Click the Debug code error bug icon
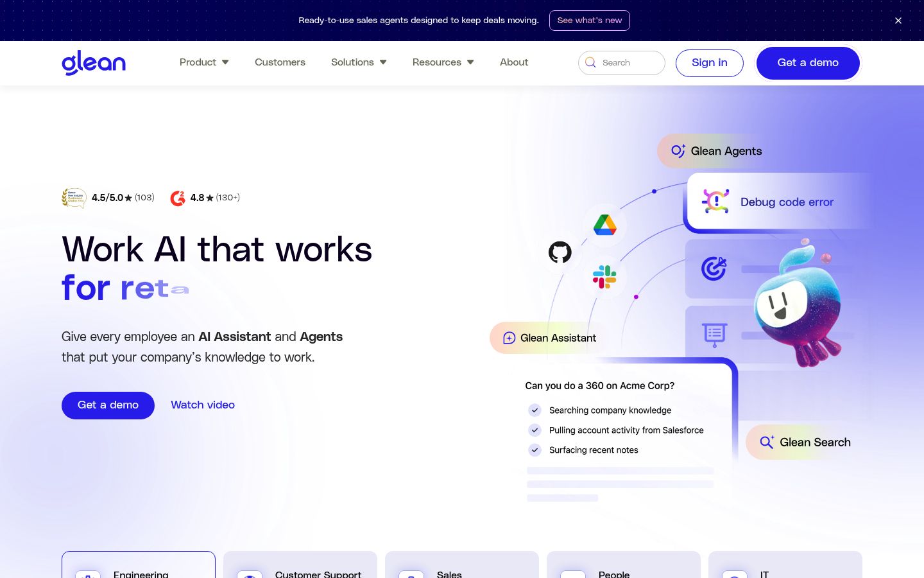This screenshot has height=578, width=924. point(715,202)
